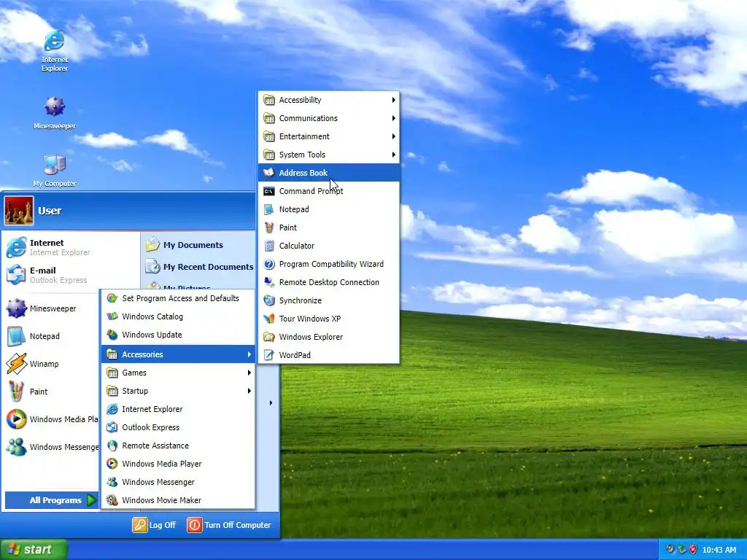Image resolution: width=747 pixels, height=560 pixels.
Task: Expand the Communications submenu arrow
Action: 393,118
